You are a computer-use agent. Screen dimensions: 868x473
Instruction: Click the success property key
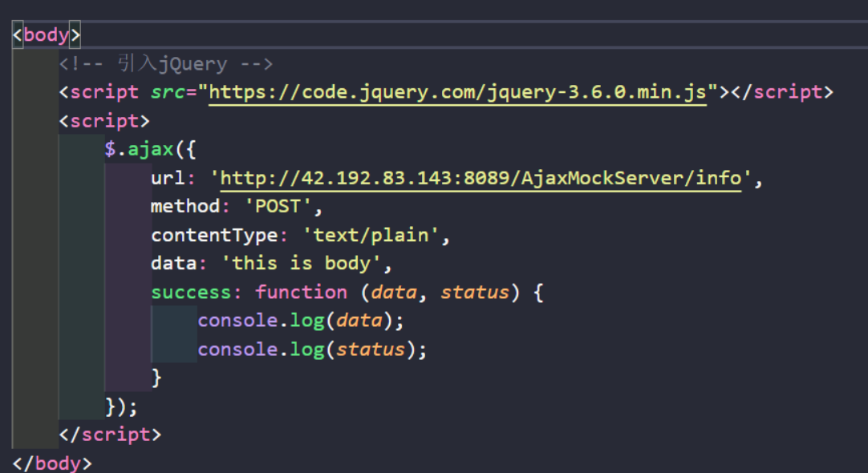tap(191, 292)
